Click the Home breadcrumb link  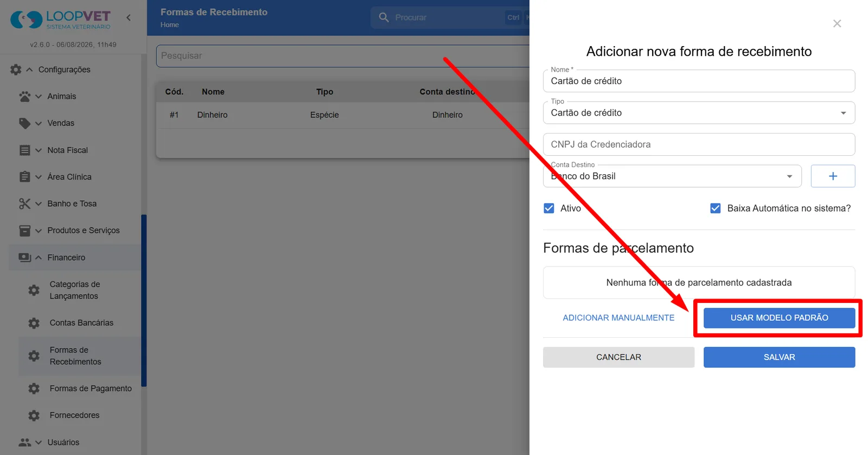[170, 25]
